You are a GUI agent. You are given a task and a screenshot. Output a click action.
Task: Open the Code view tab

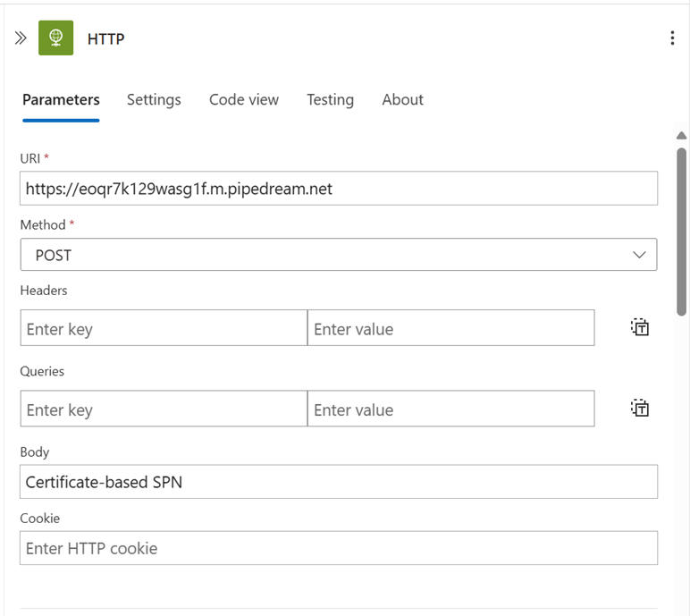pyautogui.click(x=244, y=100)
